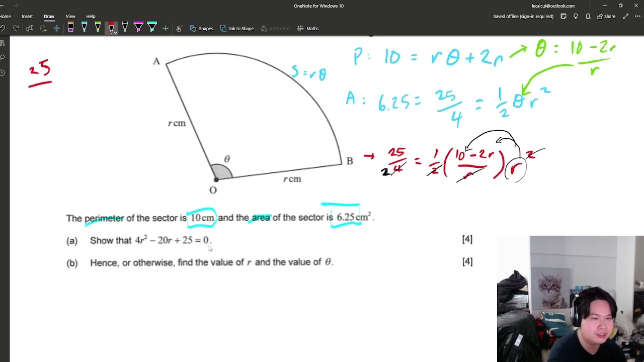The height and width of the screenshot is (362, 644).
Task: Open search in the left sidebar
Action: tap(3, 58)
